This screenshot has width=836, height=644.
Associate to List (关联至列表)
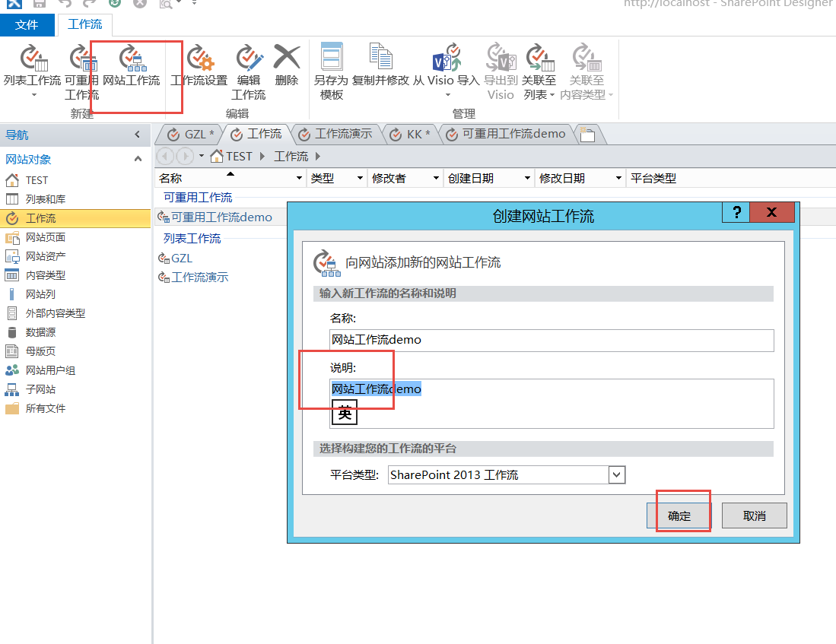pyautogui.click(x=539, y=72)
